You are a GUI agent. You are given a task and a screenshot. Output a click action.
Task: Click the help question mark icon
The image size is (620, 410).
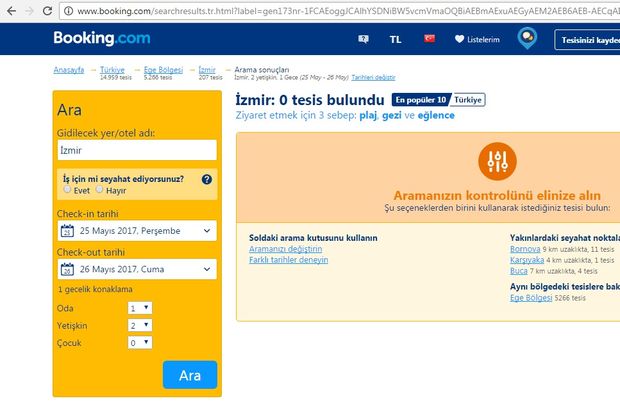point(207,179)
